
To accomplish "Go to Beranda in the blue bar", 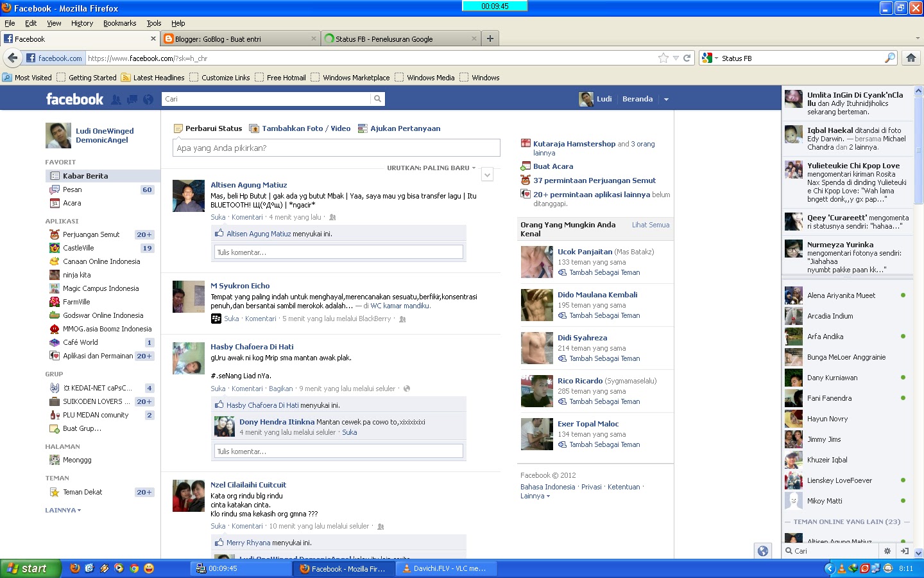I will [637, 99].
